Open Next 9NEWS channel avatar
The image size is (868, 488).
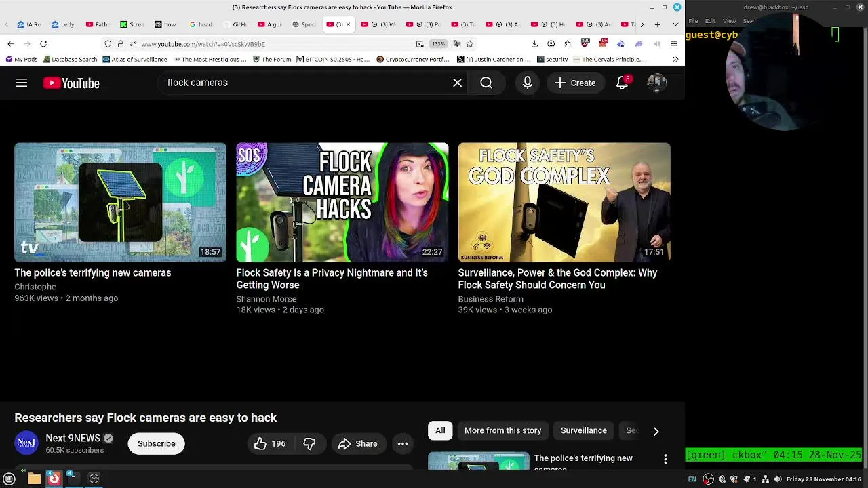(26, 443)
